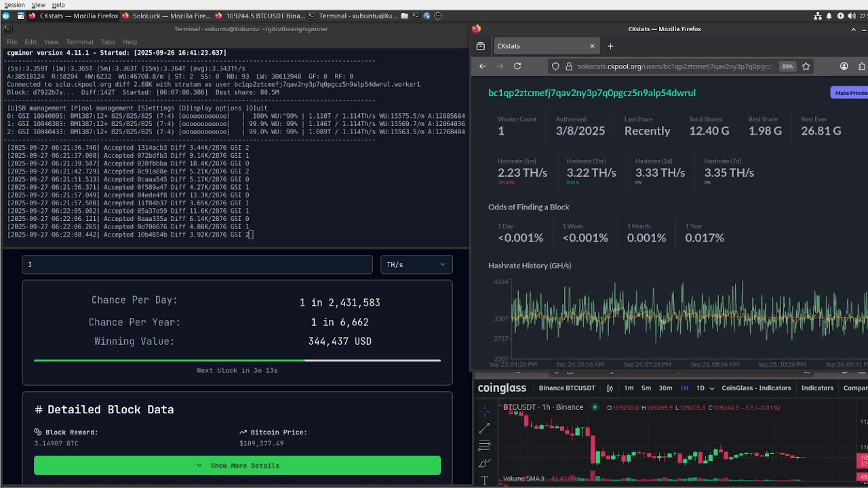
Task: Open Firefox list all tabs icon
Action: (481, 46)
